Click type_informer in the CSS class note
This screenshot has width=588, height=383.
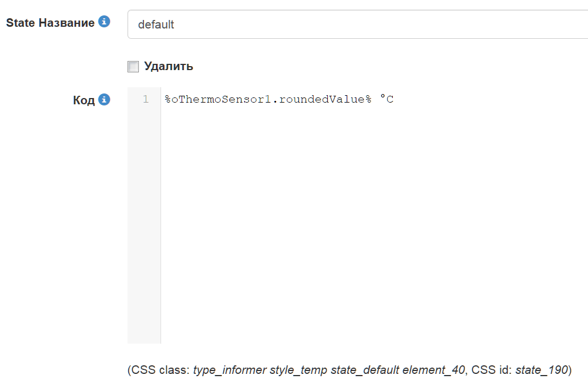(x=230, y=370)
